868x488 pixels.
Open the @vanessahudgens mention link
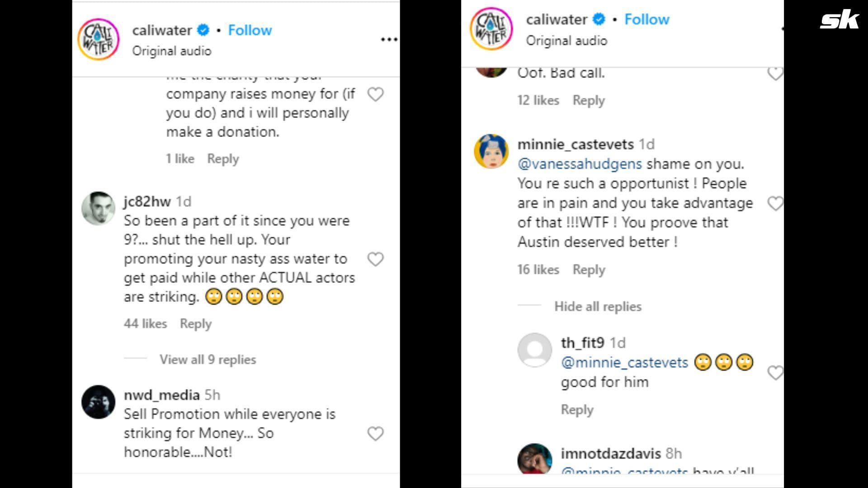tap(580, 164)
